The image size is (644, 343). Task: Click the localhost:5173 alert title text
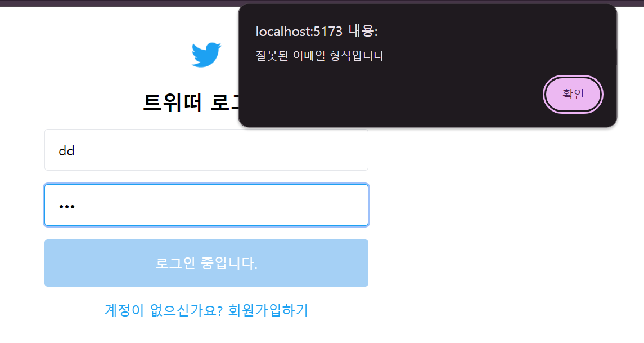pos(299,31)
